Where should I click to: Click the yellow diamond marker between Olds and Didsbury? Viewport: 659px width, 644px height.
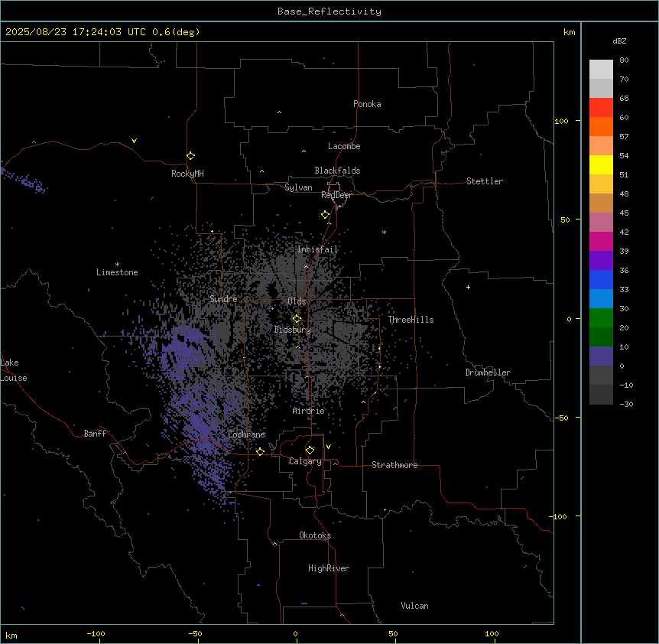pos(297,319)
